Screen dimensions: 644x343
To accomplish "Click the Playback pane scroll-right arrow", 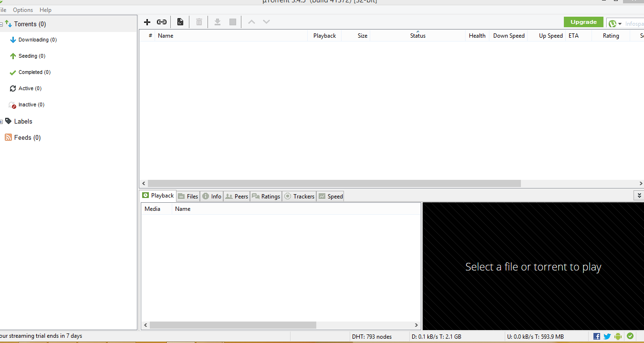I will pyautogui.click(x=416, y=325).
